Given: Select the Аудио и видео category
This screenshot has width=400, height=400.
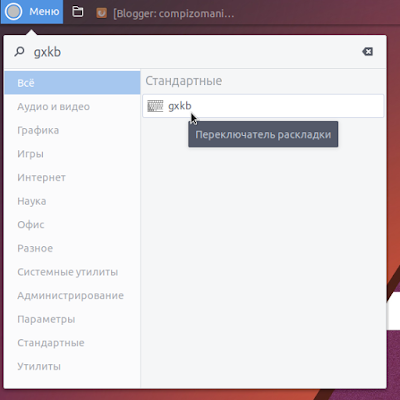Looking at the screenshot, I should pyautogui.click(x=72, y=107).
